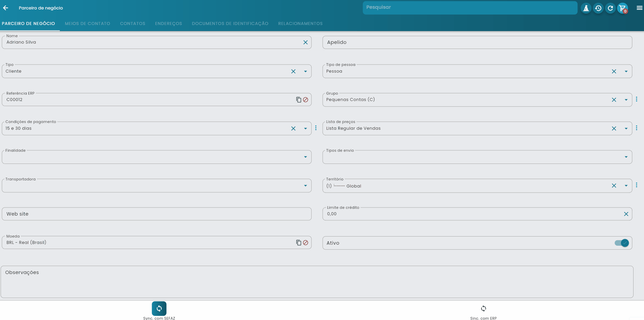Click the history clock icon
This screenshot has width=644, height=320.
[x=598, y=8]
